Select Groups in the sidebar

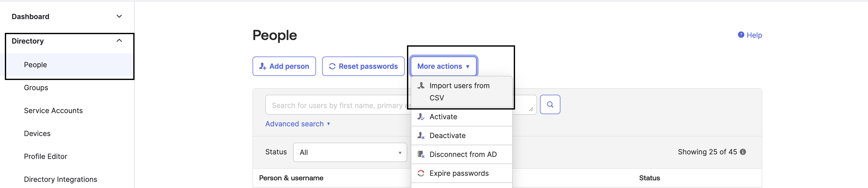36,87
